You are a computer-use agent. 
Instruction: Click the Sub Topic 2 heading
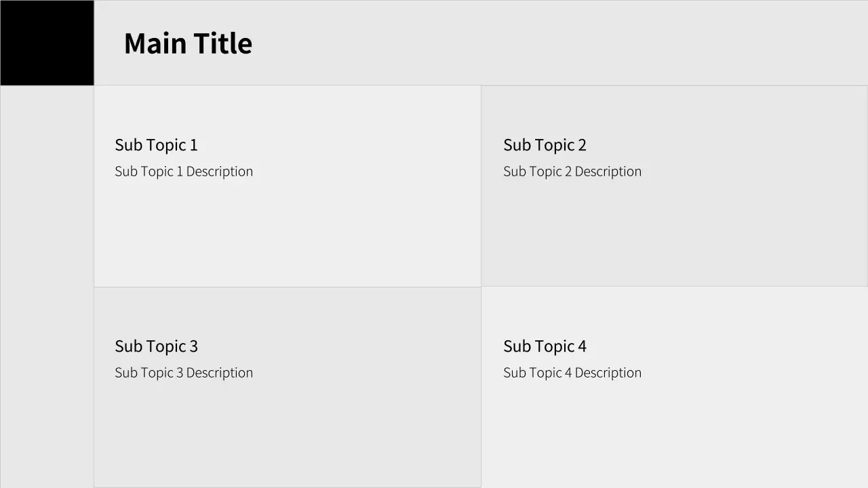tap(545, 145)
